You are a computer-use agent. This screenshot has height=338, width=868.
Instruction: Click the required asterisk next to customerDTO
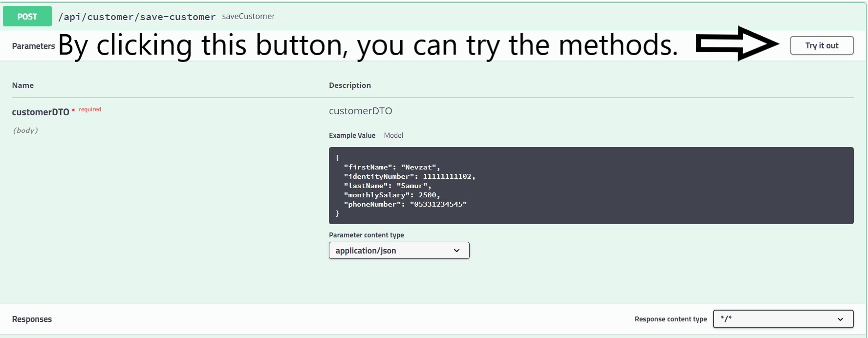tap(74, 110)
